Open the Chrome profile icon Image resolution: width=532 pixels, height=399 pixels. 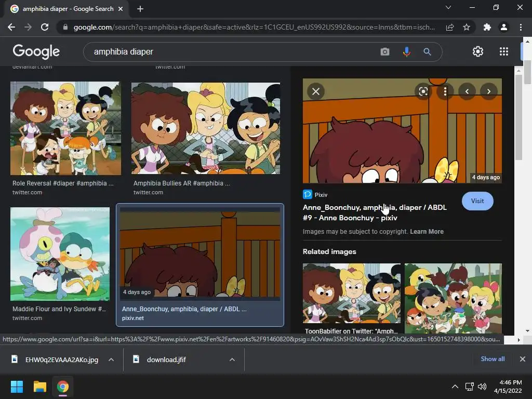point(504,27)
